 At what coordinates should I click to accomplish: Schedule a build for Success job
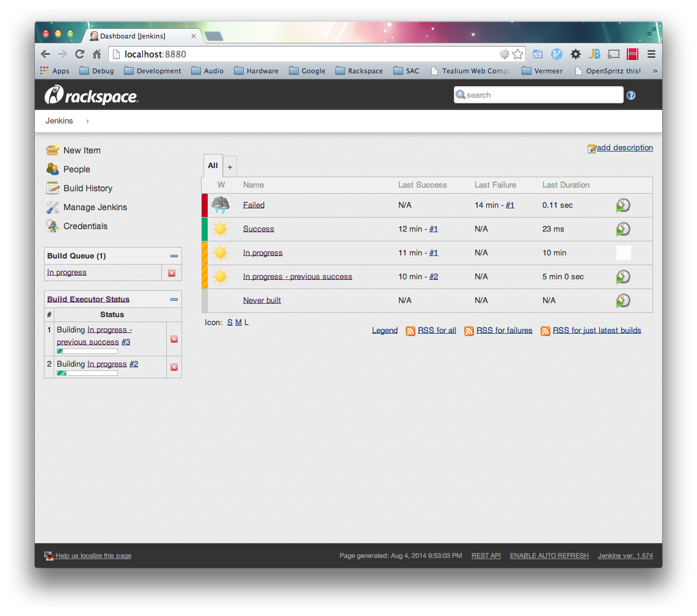pos(622,229)
